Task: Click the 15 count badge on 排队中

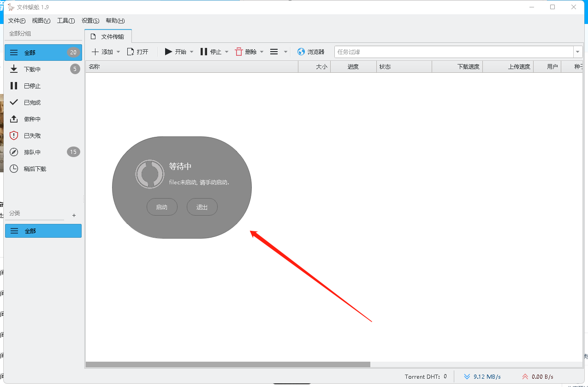Action: [73, 152]
